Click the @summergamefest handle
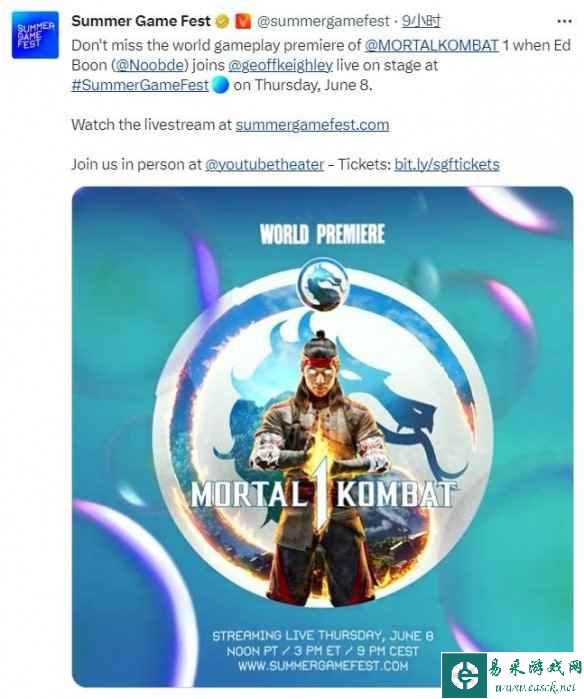Viewport: 584px width, 699px height. pos(323,21)
